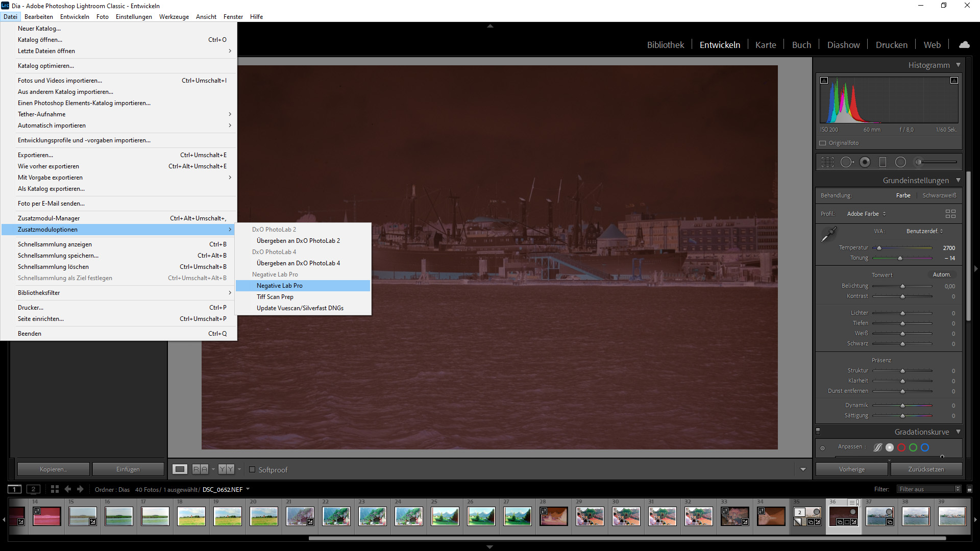Open the cloud sync status icon
The width and height of the screenshot is (980, 551).
[x=964, y=45]
